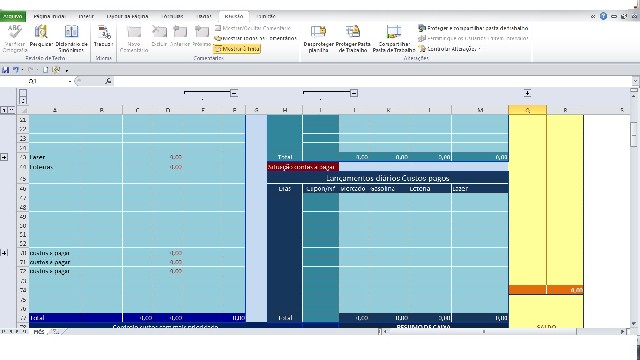The width and height of the screenshot is (640, 360).
Task: Select the orange 0,00 cell in column R
Action: tap(565, 290)
